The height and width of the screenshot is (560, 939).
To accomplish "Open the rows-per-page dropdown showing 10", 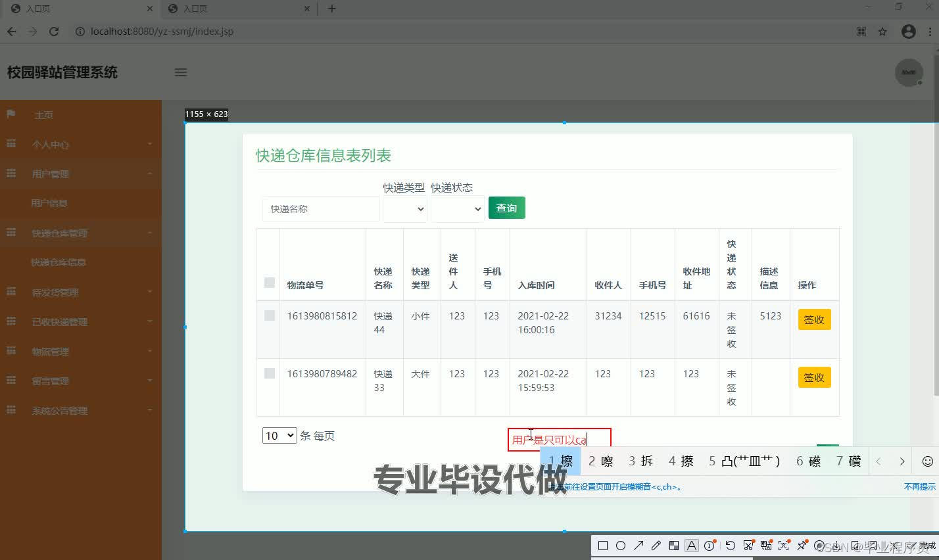I will pyautogui.click(x=279, y=435).
